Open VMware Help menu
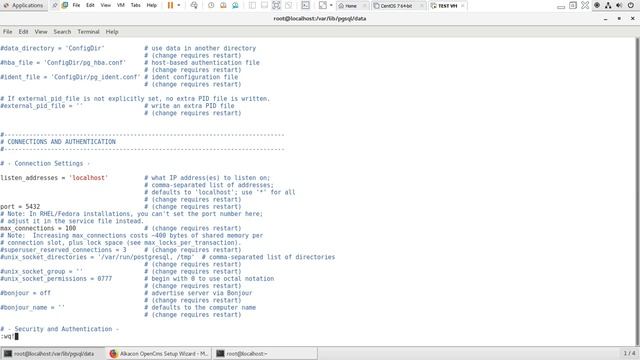 point(151,5)
